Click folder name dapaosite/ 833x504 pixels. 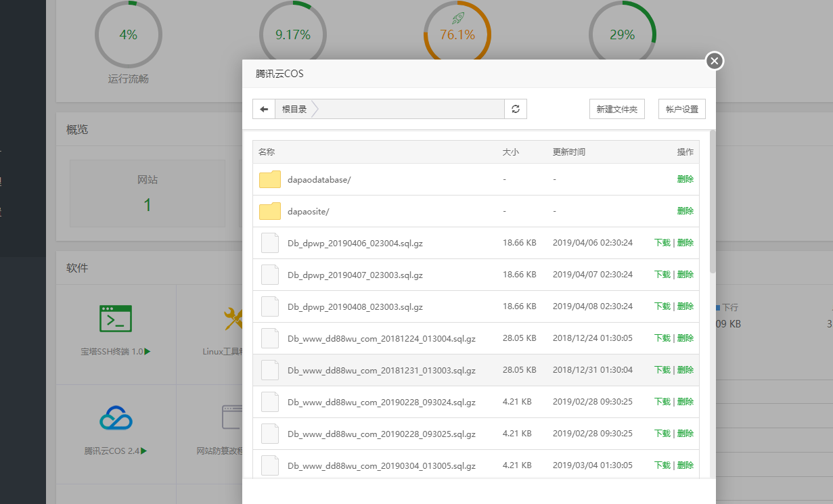[x=309, y=211]
